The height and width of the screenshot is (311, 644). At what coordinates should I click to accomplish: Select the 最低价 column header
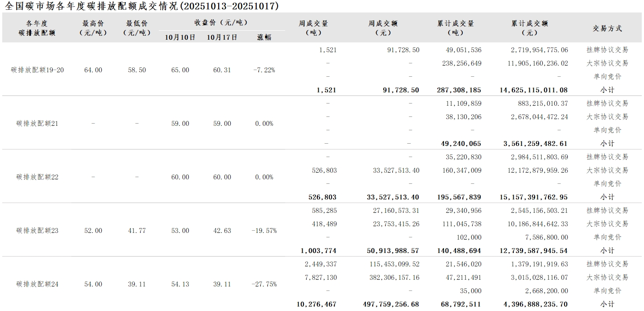[x=137, y=28]
